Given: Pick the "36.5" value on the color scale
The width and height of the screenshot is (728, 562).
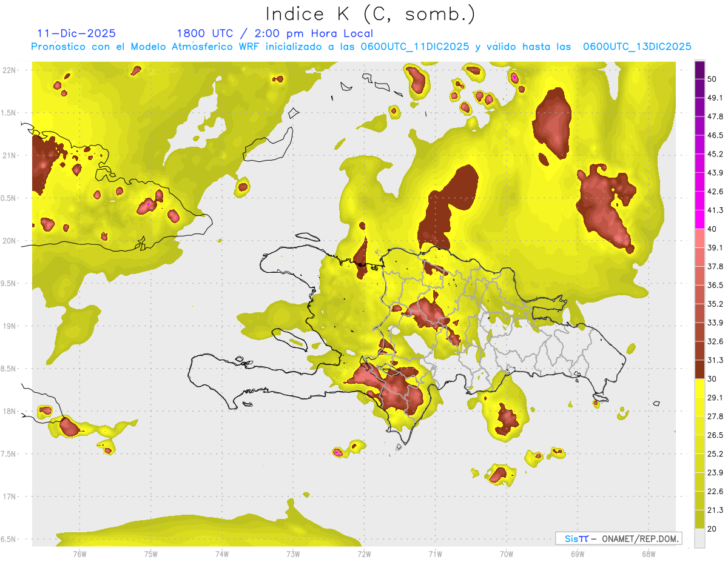Looking at the screenshot, I should [x=715, y=286].
